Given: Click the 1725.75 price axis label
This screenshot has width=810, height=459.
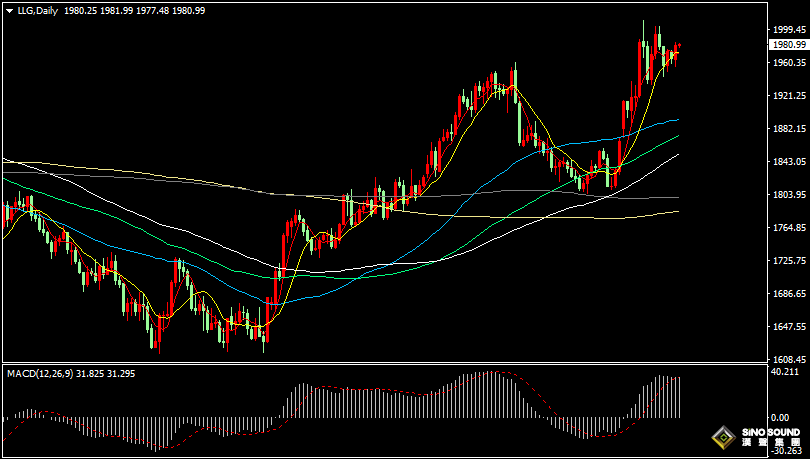Looking at the screenshot, I should pyautogui.click(x=788, y=261).
